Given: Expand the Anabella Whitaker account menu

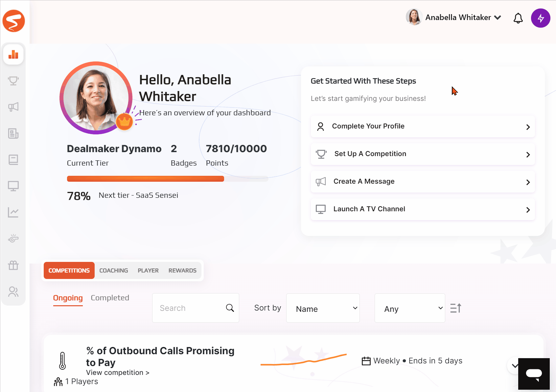Looking at the screenshot, I should (453, 17).
